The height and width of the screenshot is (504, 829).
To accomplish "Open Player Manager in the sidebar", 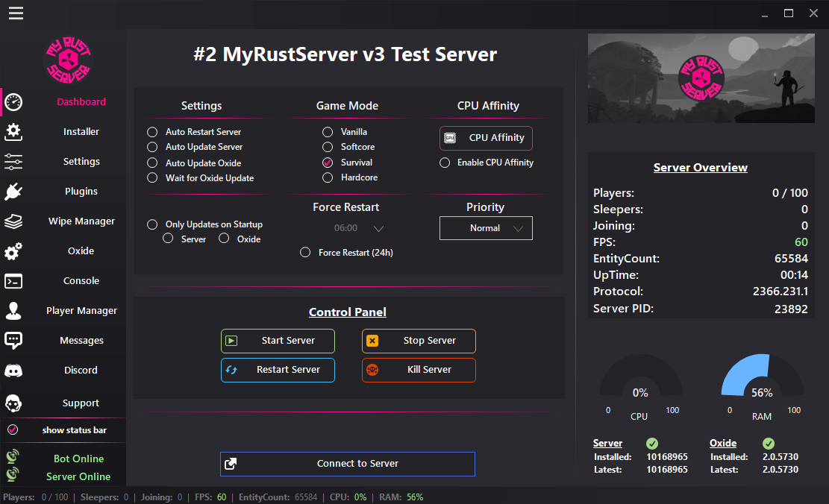I will coord(81,311).
